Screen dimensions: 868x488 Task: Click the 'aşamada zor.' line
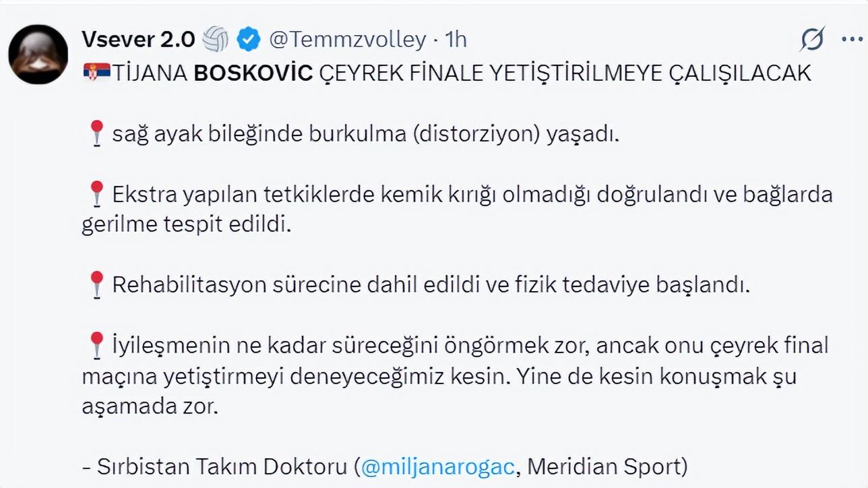click(x=150, y=406)
